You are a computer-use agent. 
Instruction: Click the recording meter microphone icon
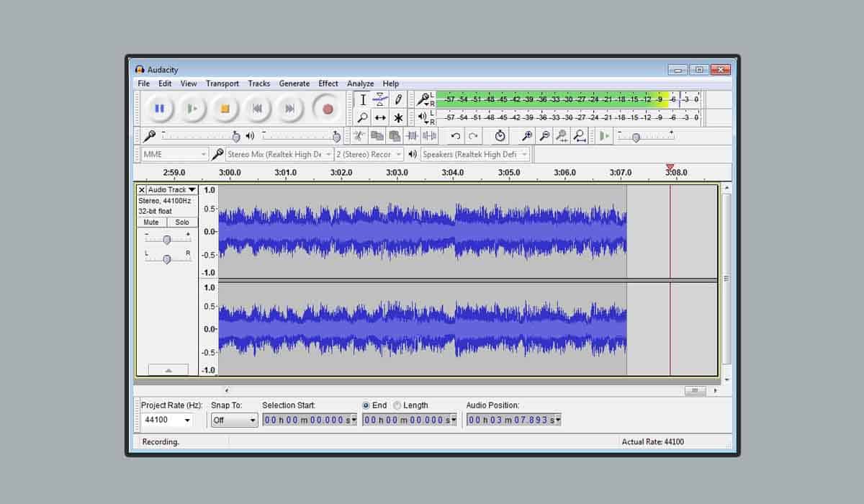tap(424, 99)
